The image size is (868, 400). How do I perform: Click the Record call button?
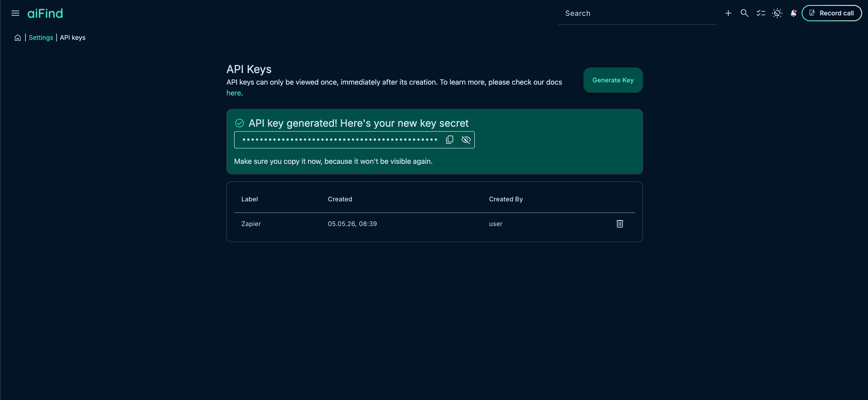click(832, 13)
